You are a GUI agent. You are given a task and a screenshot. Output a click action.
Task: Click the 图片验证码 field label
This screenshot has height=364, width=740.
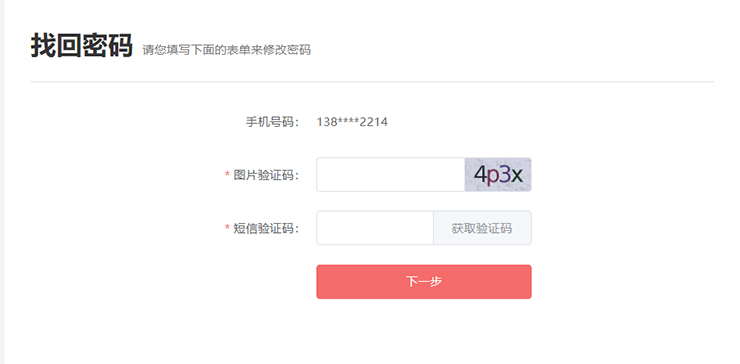(267, 175)
